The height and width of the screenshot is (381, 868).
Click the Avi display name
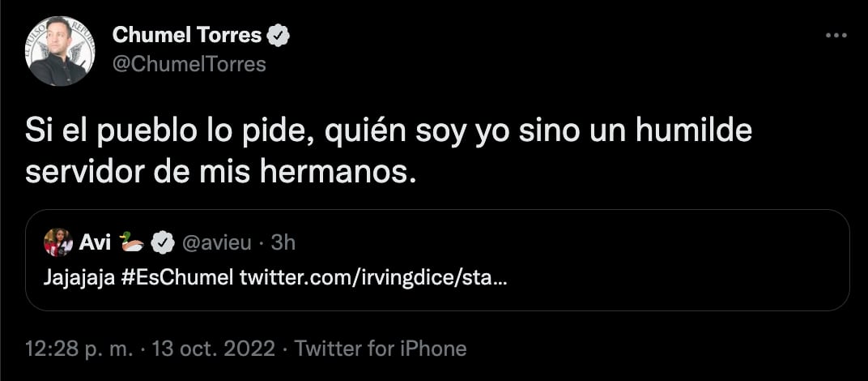tap(95, 241)
